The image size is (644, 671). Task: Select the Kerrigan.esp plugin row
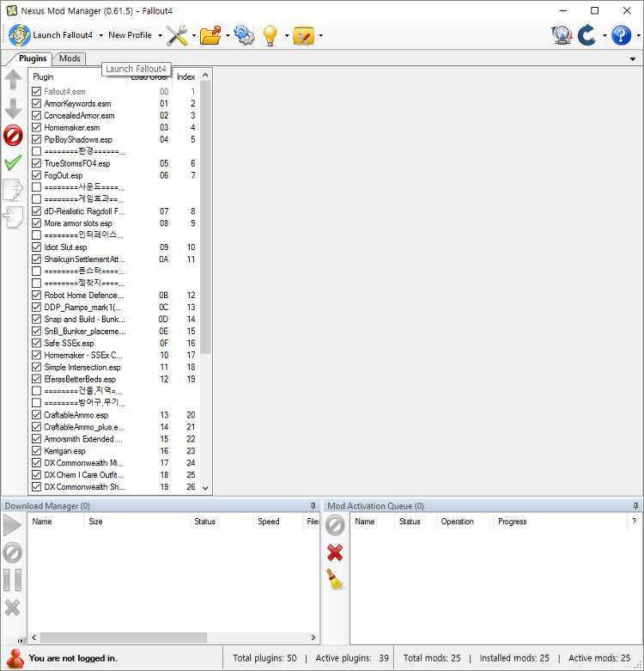pos(113,451)
